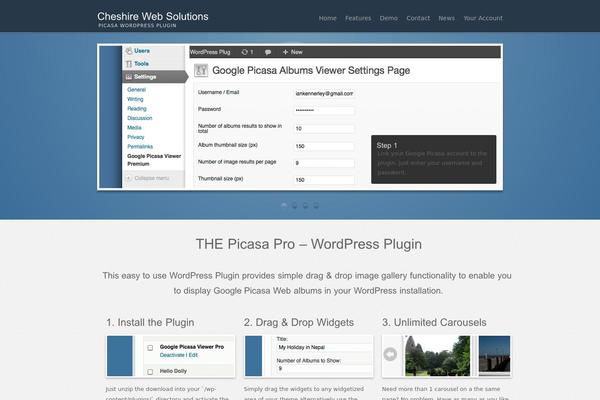Click the Discussion settings link
600x400 pixels.
pyautogui.click(x=140, y=118)
